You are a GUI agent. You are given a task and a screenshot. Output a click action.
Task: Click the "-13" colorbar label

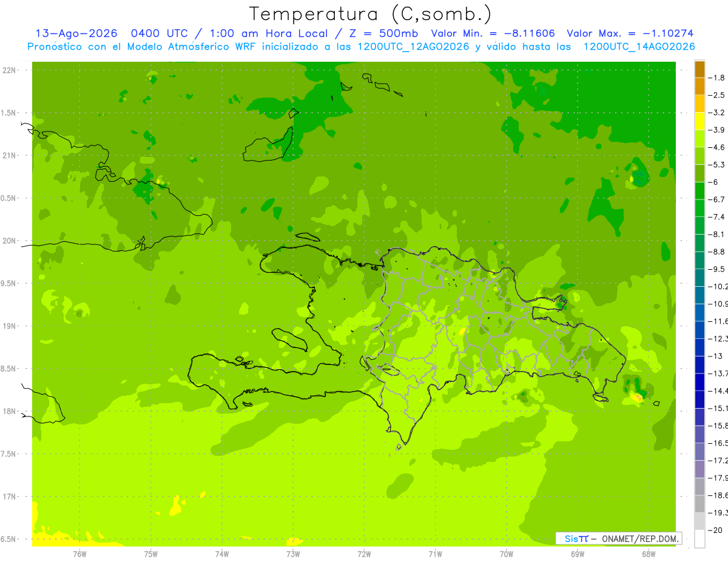pyautogui.click(x=716, y=356)
